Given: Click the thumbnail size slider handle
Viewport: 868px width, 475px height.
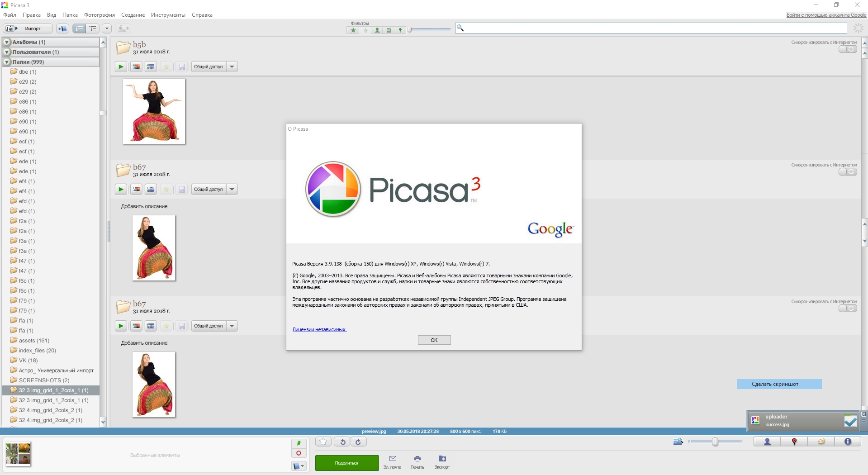Looking at the screenshot, I should 715,442.
